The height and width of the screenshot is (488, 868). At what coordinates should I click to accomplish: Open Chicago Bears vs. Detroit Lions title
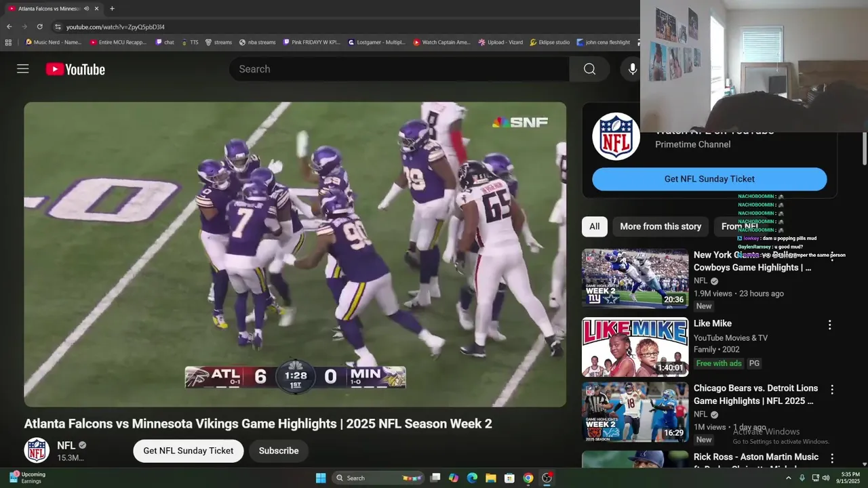pos(756,394)
